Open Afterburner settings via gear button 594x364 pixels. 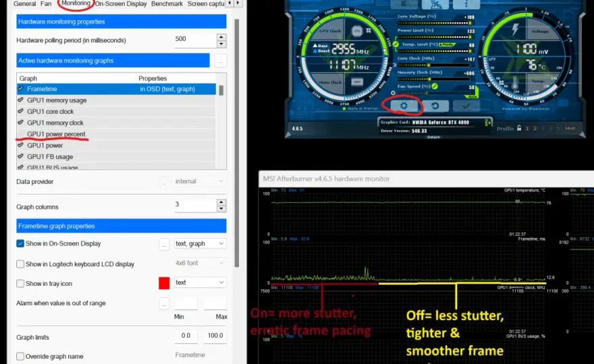[x=404, y=106]
